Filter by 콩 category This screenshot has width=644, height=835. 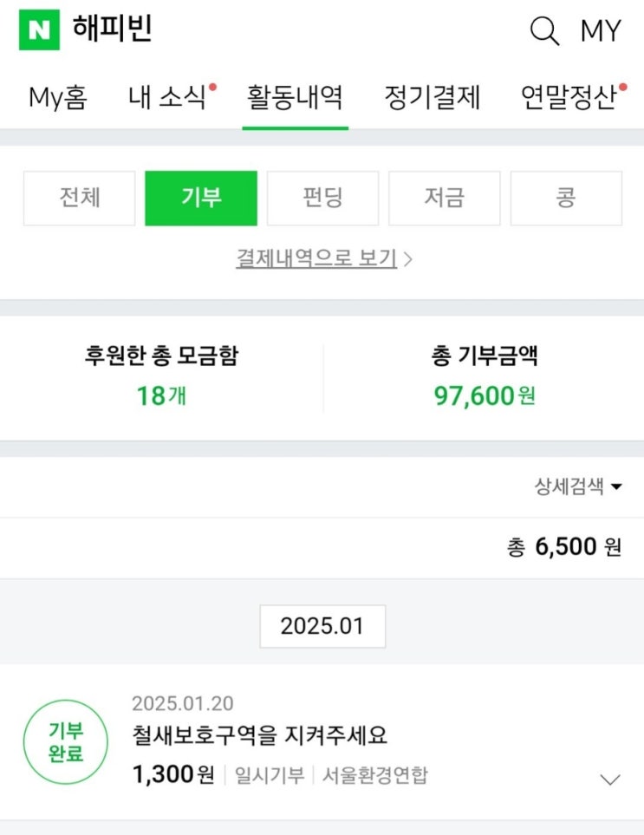click(566, 198)
